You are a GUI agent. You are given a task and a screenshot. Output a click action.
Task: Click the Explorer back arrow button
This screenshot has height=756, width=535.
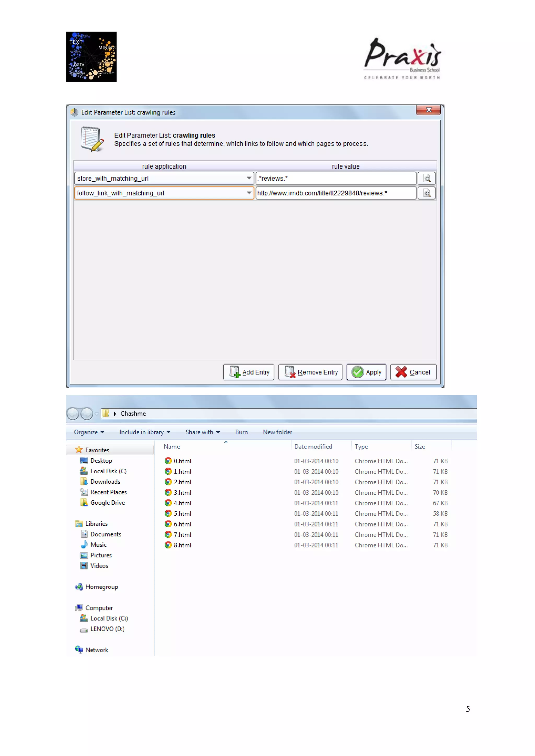pos(73,414)
